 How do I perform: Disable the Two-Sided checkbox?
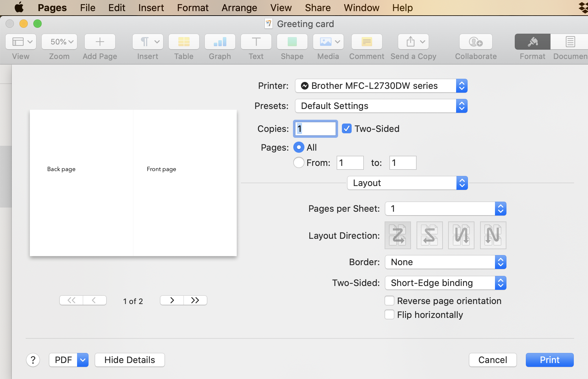point(347,129)
